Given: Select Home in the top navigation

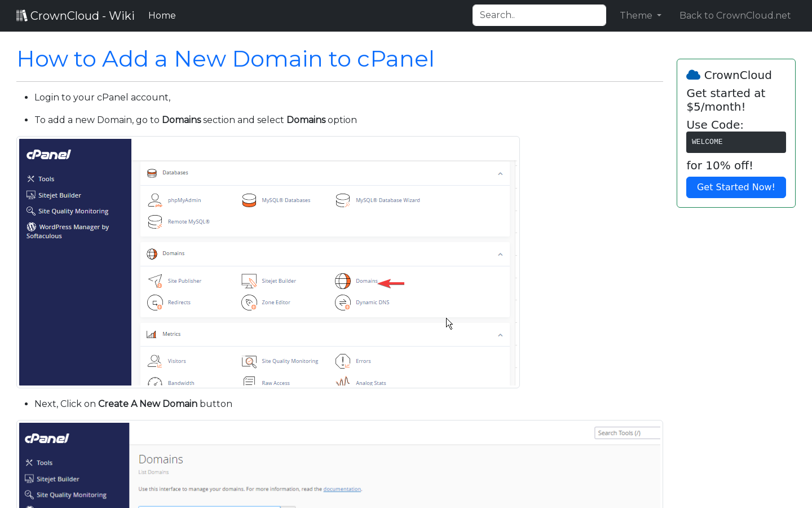Looking at the screenshot, I should [162, 15].
